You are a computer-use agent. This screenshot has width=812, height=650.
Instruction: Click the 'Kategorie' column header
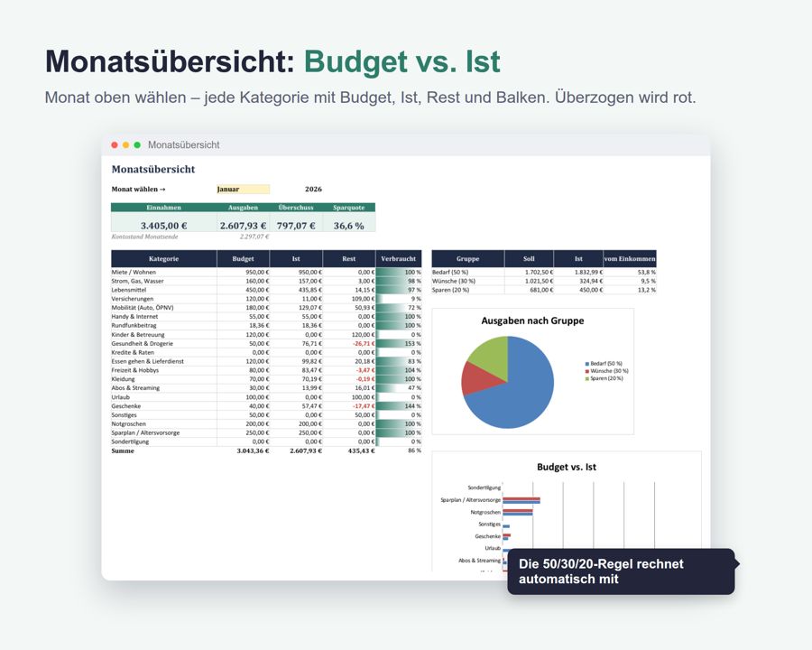(x=163, y=259)
